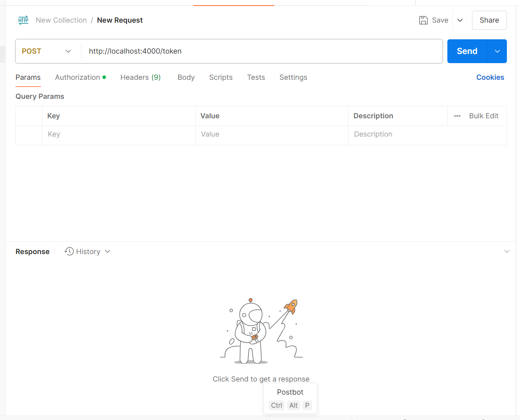Click the Response tab label
This screenshot has height=420, width=520.
click(33, 252)
